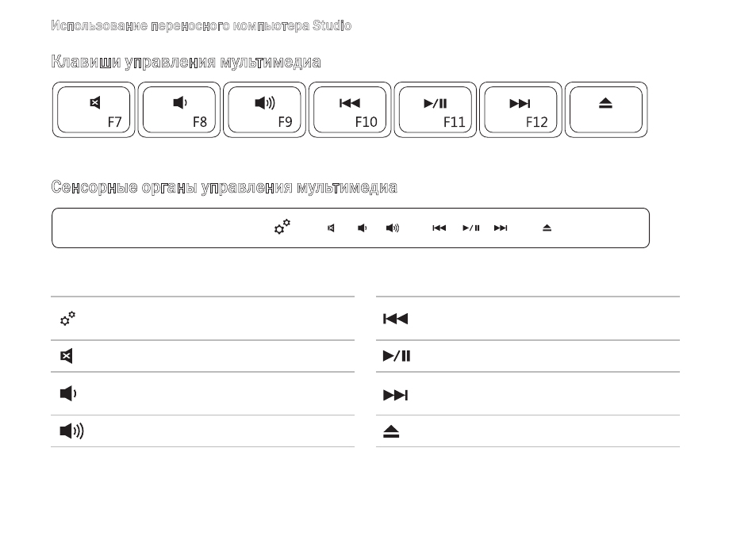Tap volume down icon in touch strip
This screenshot has height=536, width=756.
(362, 228)
